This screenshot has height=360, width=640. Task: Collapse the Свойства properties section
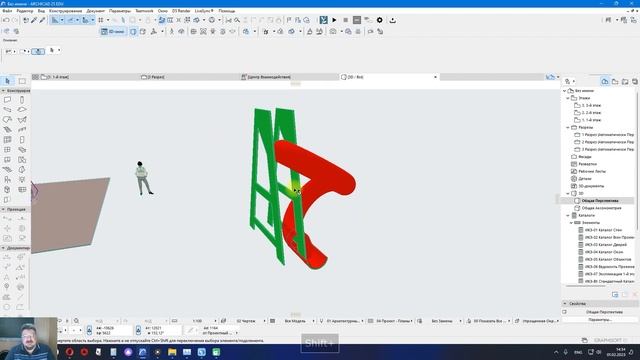pos(565,304)
